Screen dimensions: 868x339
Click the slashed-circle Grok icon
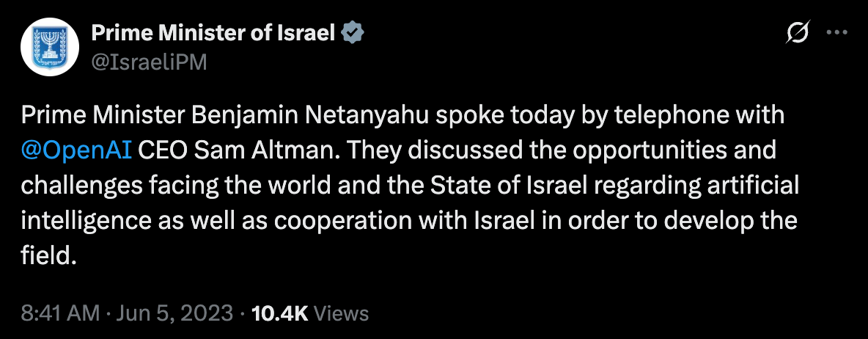coord(798,33)
